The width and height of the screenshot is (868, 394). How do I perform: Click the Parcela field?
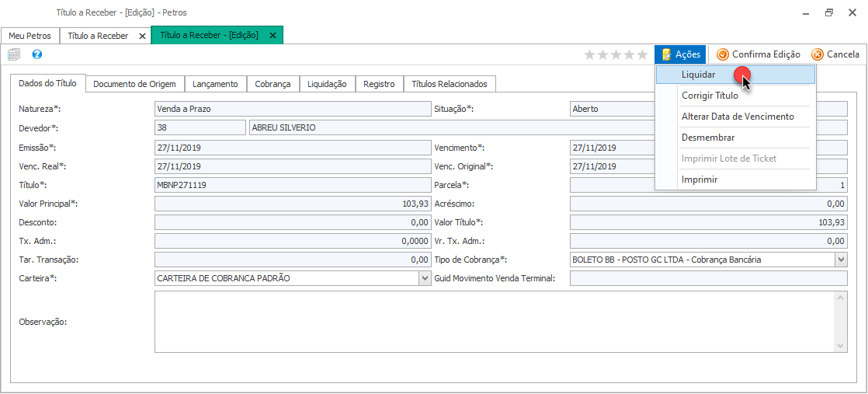tap(709, 185)
